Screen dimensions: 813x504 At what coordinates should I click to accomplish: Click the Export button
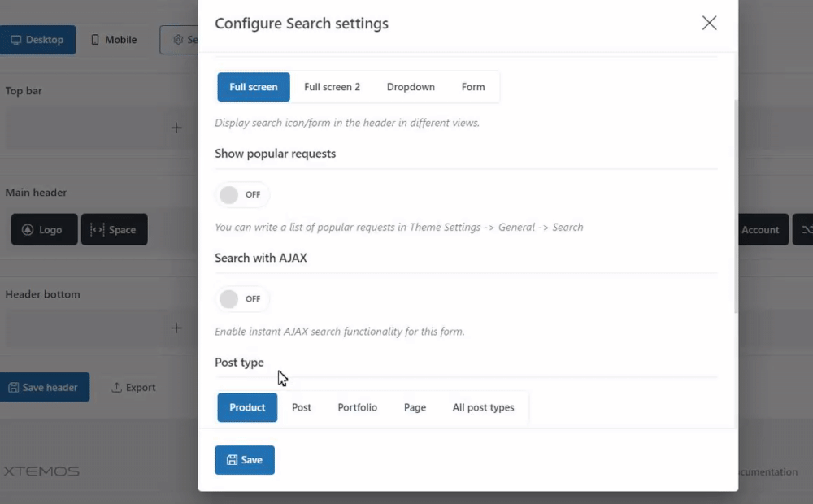click(x=133, y=388)
